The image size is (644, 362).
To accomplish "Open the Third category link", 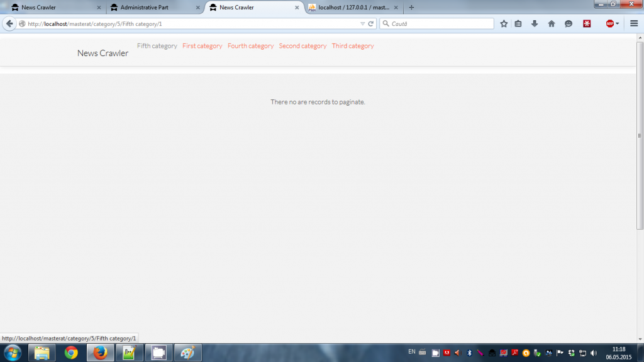I will pyautogui.click(x=353, y=46).
